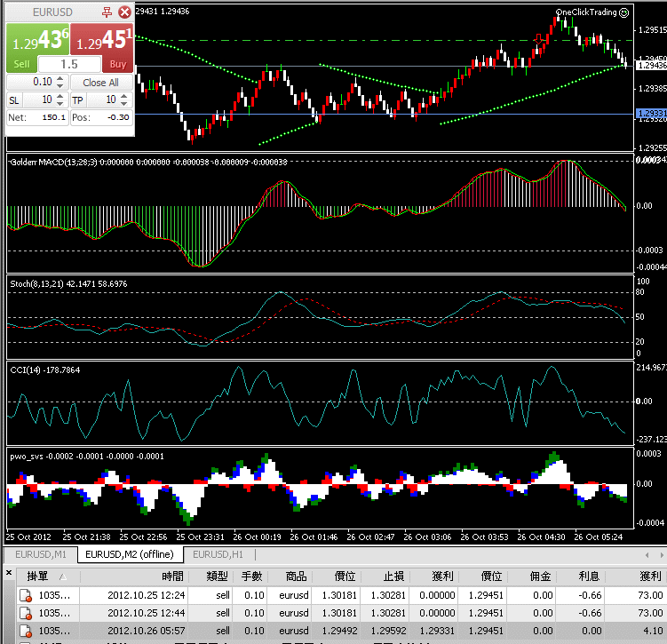667x644 pixels.
Task: Click order icon for the 12:24 sell order
Action: coord(26,595)
